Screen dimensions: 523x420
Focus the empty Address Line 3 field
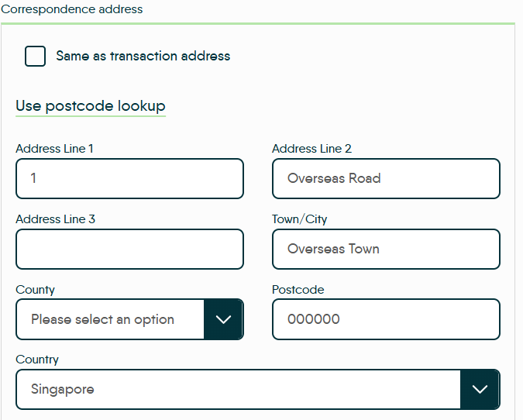[x=129, y=249]
